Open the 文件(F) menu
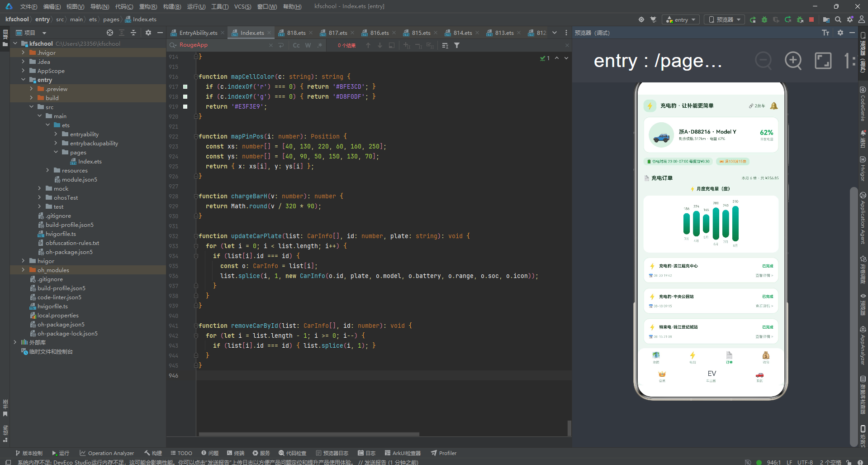Image resolution: width=868 pixels, height=465 pixels. coord(28,6)
